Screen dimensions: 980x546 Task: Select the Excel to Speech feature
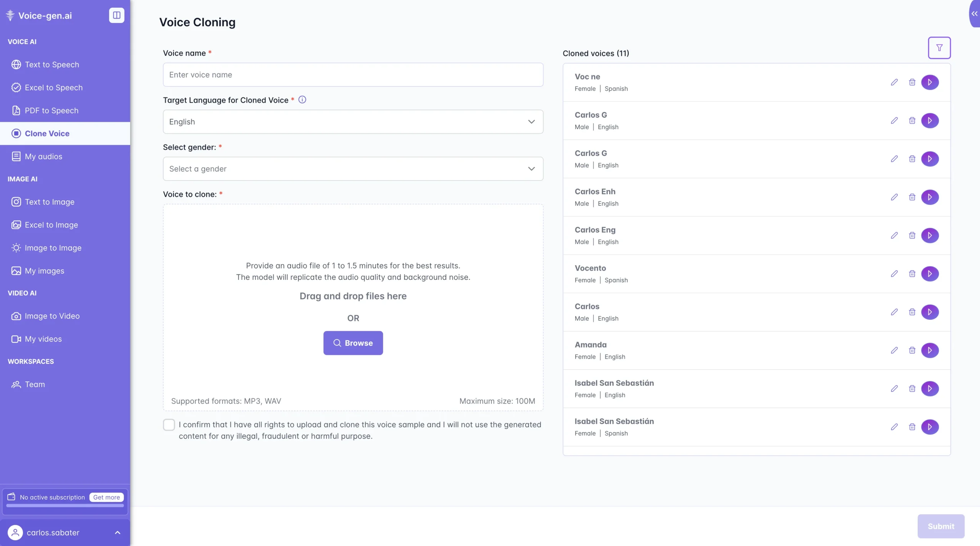[x=54, y=87]
